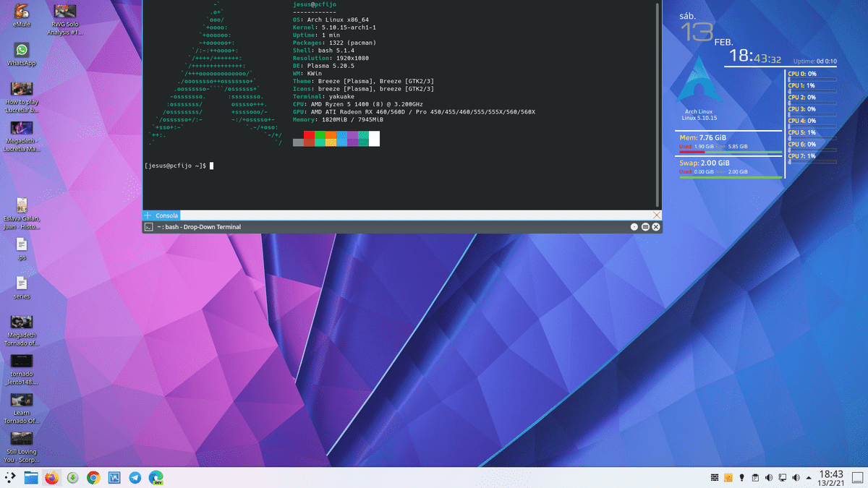Viewport: 868px width, 488px height.
Task: Expand hidden system tray icons arrow
Action: coord(809,477)
